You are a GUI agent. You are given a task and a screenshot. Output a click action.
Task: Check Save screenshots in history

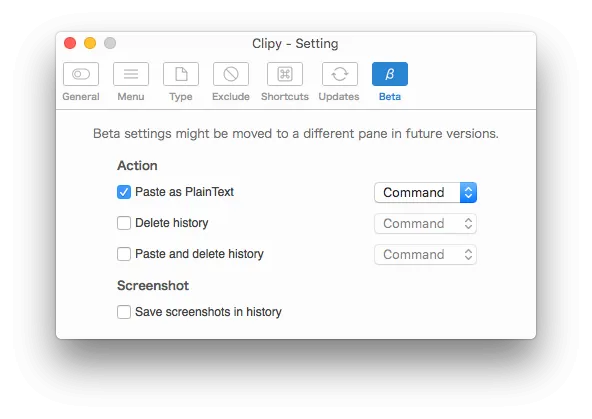124,312
